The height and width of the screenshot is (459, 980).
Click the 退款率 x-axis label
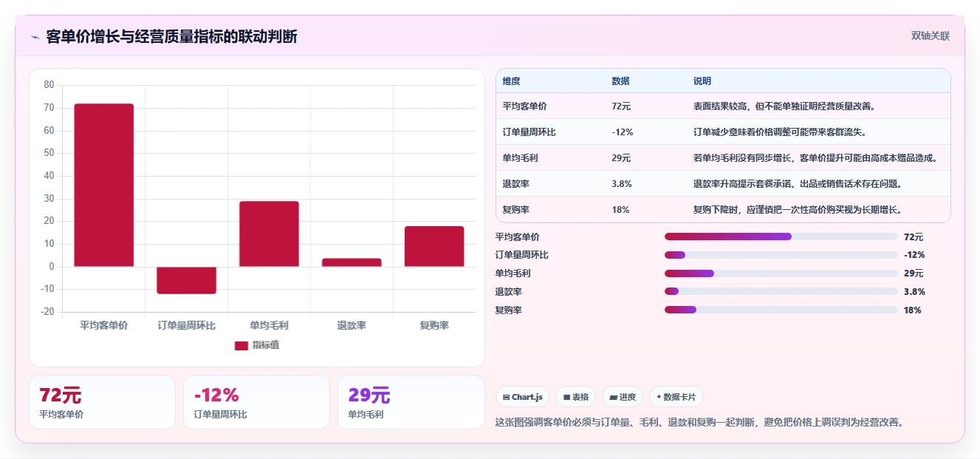click(352, 325)
